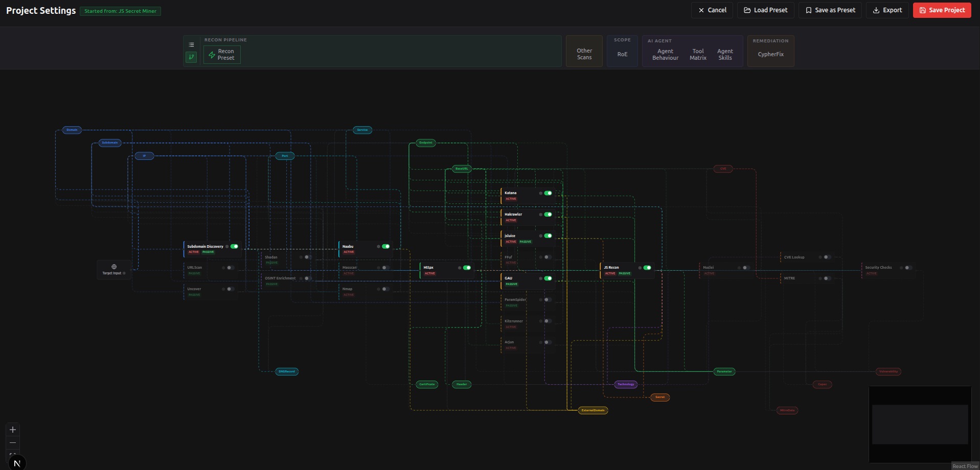The height and width of the screenshot is (470, 980).
Task: Open settings gear for Security Checks node
Action: point(902,268)
